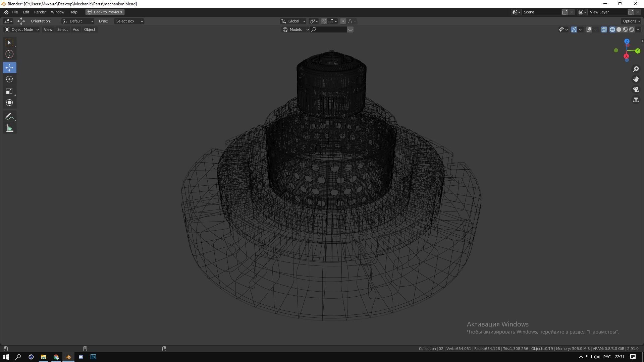Click the Scene name field

tap(542, 12)
